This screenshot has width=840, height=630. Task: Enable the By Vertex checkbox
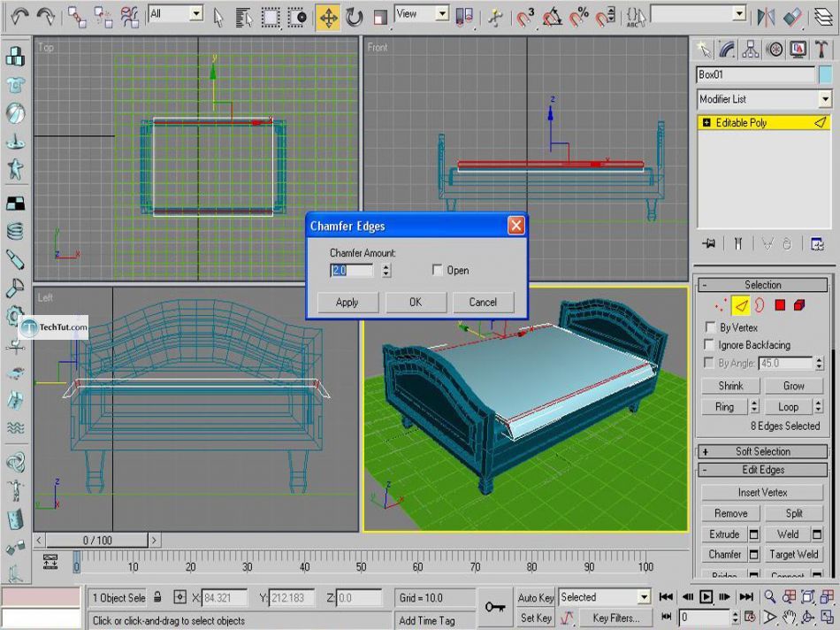pos(710,327)
